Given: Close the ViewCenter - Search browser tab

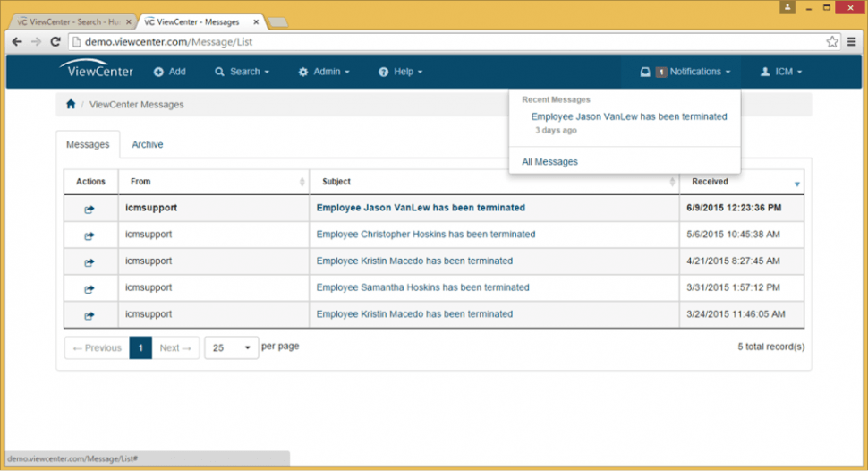Looking at the screenshot, I should (x=129, y=22).
